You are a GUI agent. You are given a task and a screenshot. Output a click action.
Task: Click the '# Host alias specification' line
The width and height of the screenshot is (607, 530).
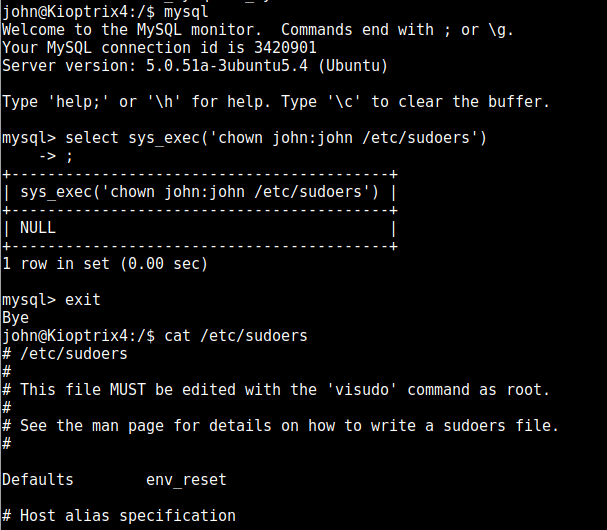pyautogui.click(x=119, y=516)
